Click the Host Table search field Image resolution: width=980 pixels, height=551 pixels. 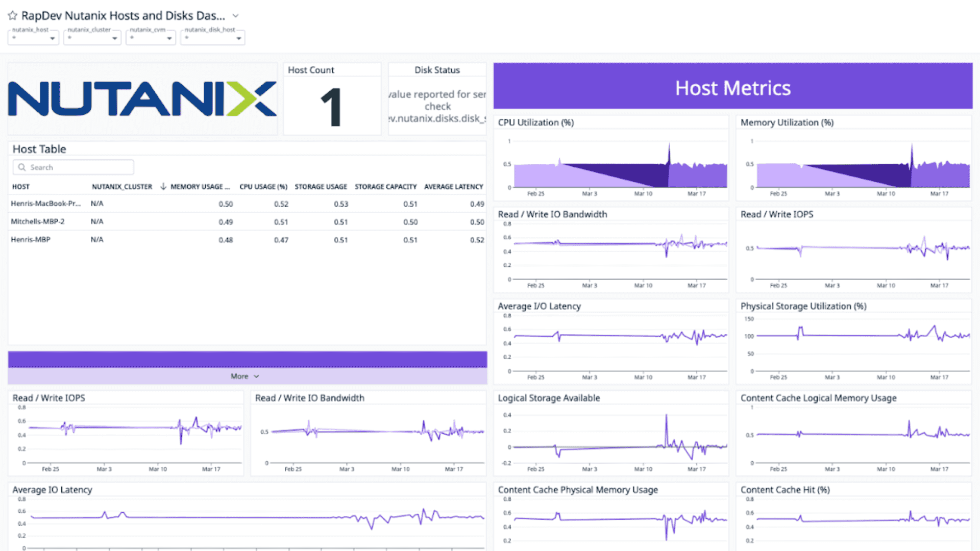point(73,167)
